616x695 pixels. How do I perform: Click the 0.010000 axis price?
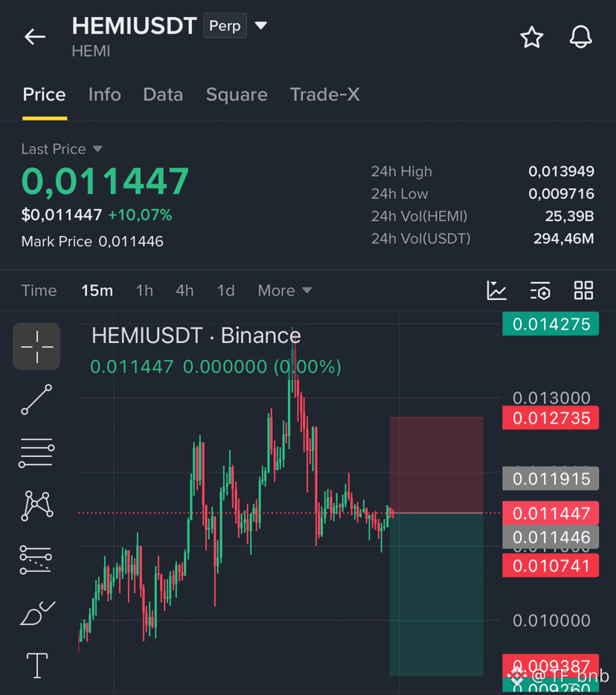coord(551,621)
